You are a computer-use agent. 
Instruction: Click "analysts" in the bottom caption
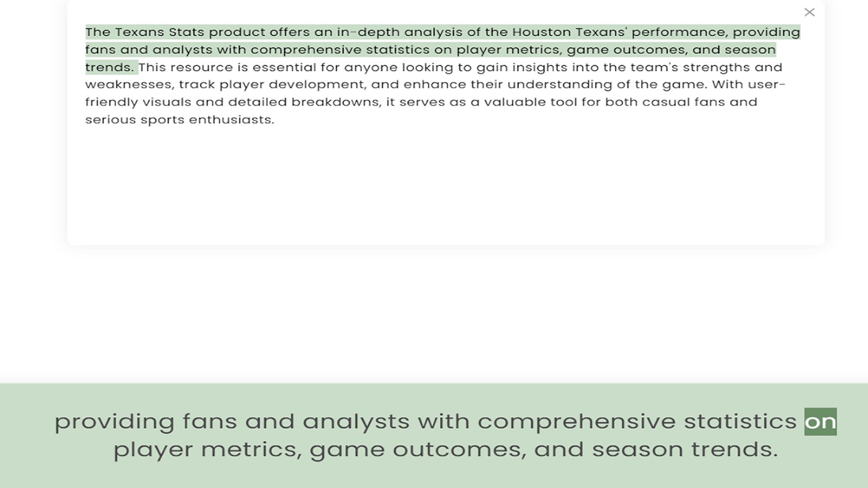tap(356, 422)
